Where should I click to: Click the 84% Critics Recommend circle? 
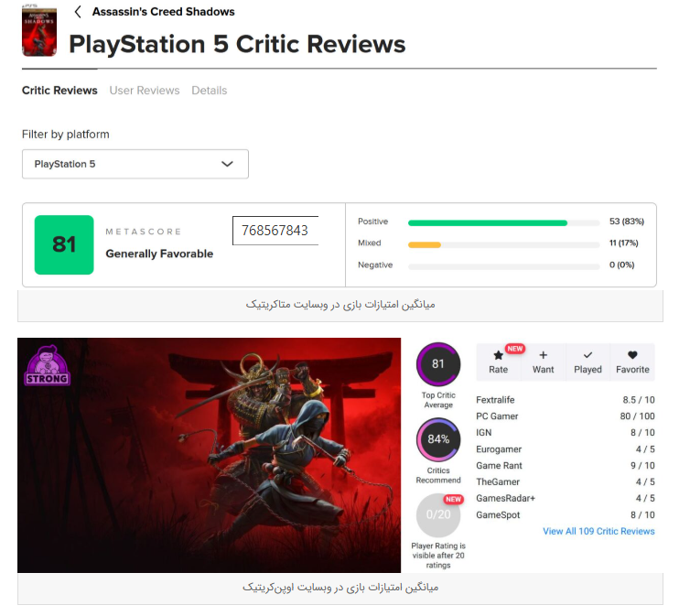click(x=437, y=439)
